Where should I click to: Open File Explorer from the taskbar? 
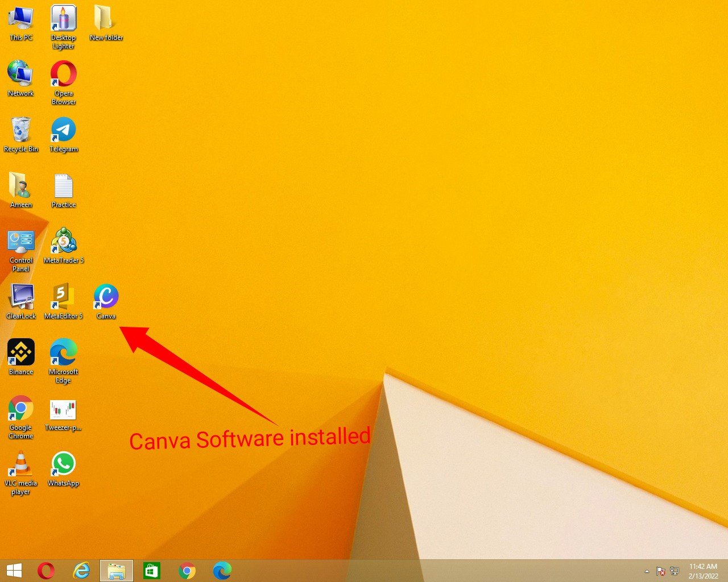tap(117, 571)
